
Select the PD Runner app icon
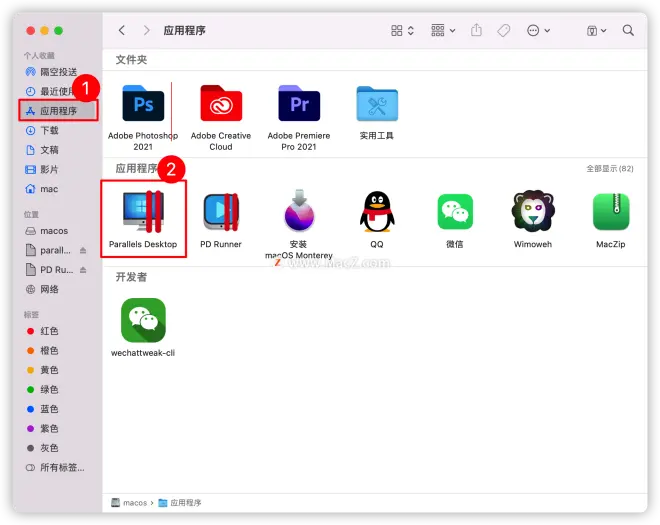click(x=221, y=212)
